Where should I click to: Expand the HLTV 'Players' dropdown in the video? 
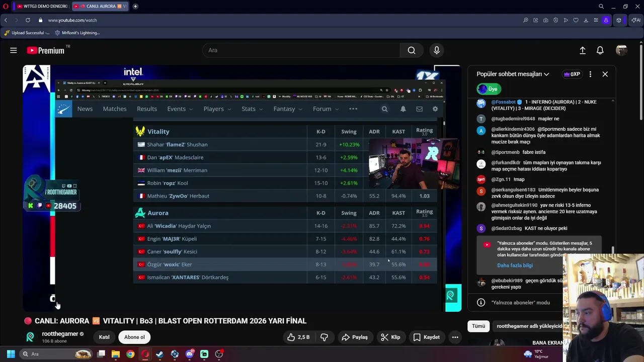pyautogui.click(x=217, y=109)
